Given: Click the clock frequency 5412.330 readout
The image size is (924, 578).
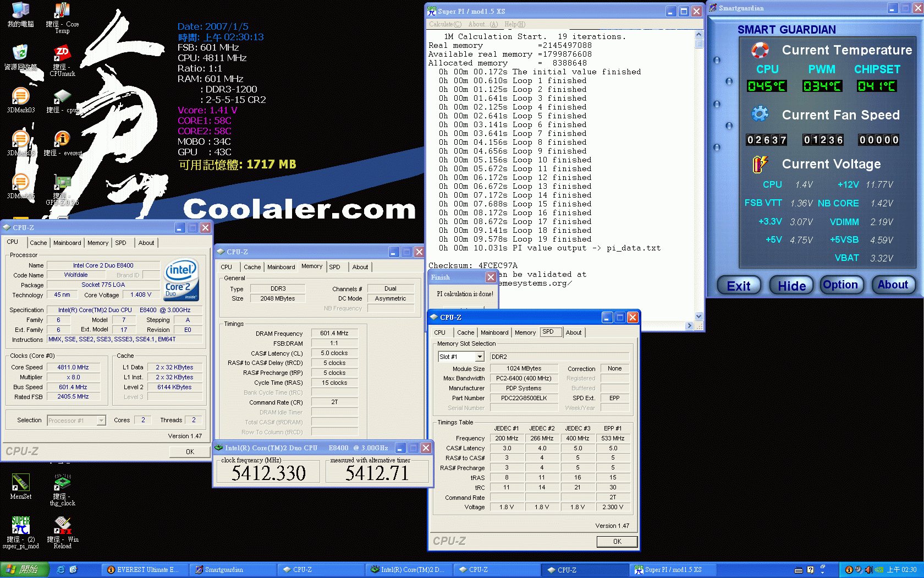Looking at the screenshot, I should (268, 473).
